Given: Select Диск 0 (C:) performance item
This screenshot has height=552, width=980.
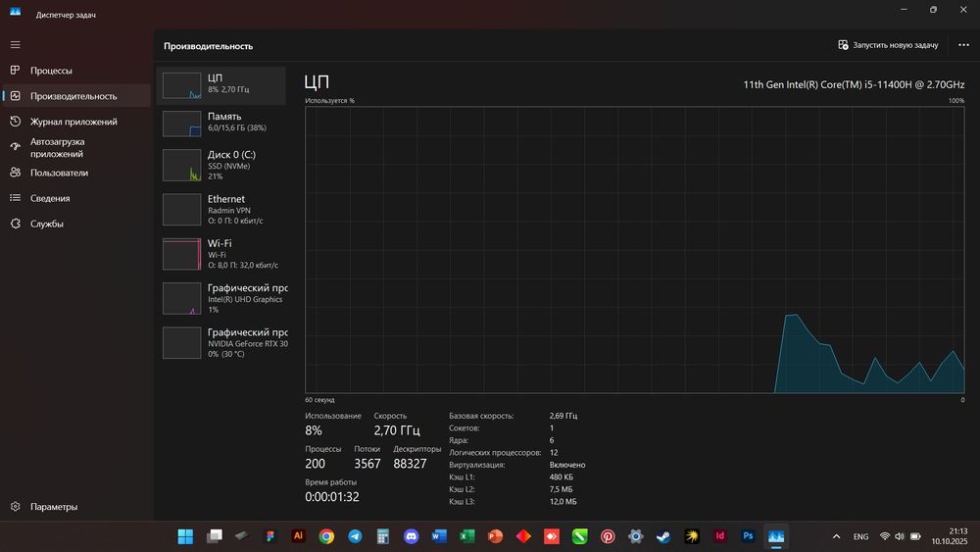Looking at the screenshot, I should (x=221, y=165).
